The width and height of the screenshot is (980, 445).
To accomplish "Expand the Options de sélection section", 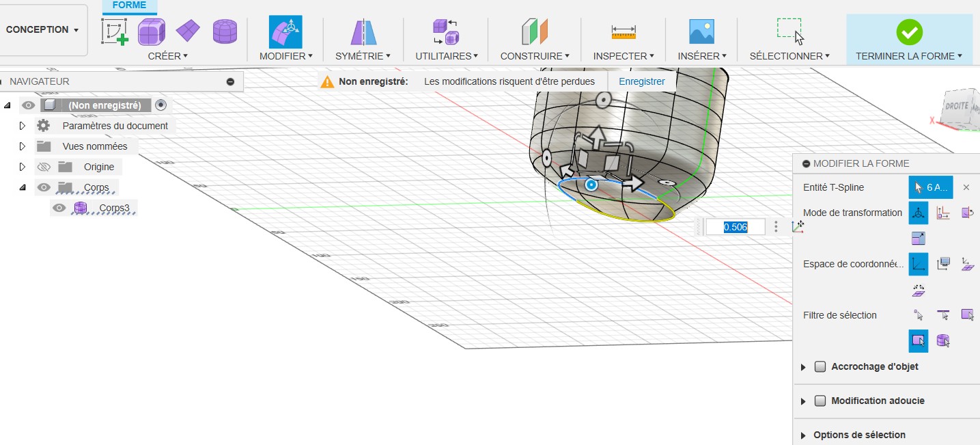I will click(803, 435).
